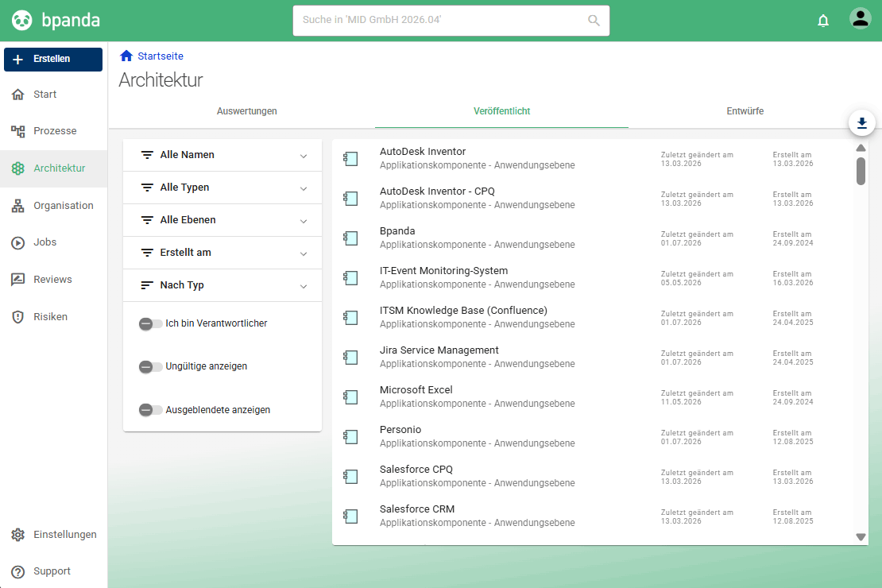The image size is (882, 588).
Task: Open Risiken in the sidebar
Action: click(54, 317)
